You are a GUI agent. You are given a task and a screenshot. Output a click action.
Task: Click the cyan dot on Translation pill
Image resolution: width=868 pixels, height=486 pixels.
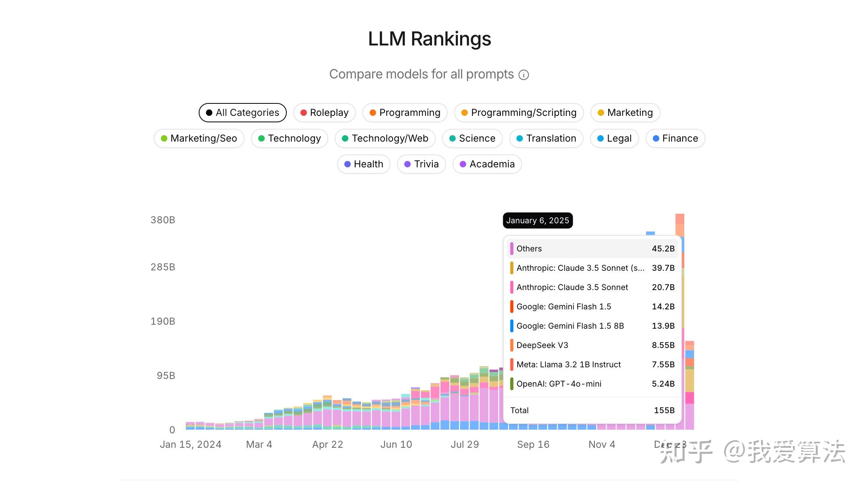[x=520, y=138]
